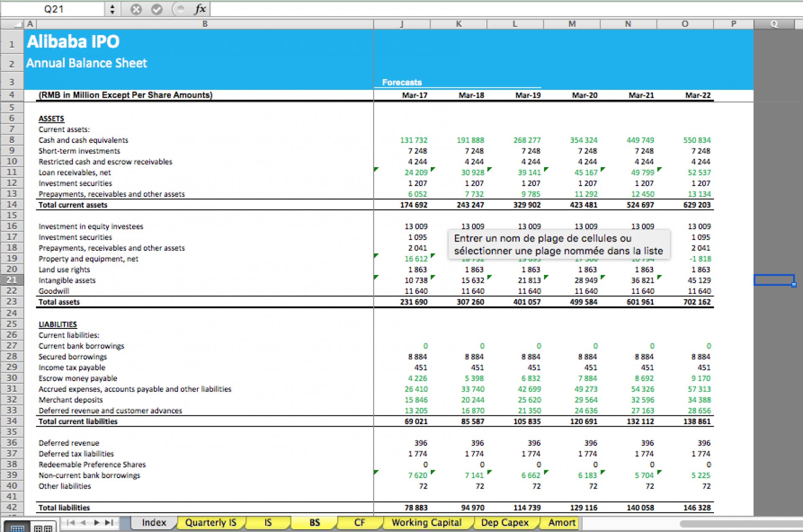Screen dimensions: 803x532
Task: Click cell value 702 162
Action: coord(697,302)
